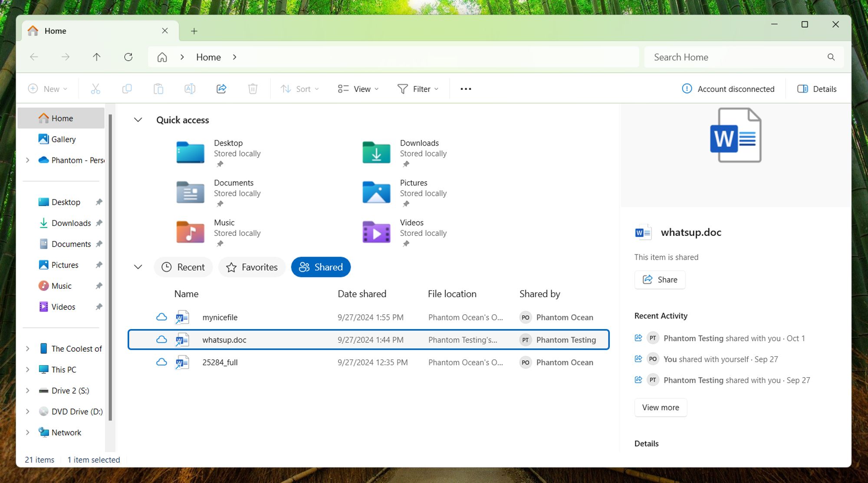The image size is (868, 483).
Task: Click the Delete trash icon
Action: (253, 89)
